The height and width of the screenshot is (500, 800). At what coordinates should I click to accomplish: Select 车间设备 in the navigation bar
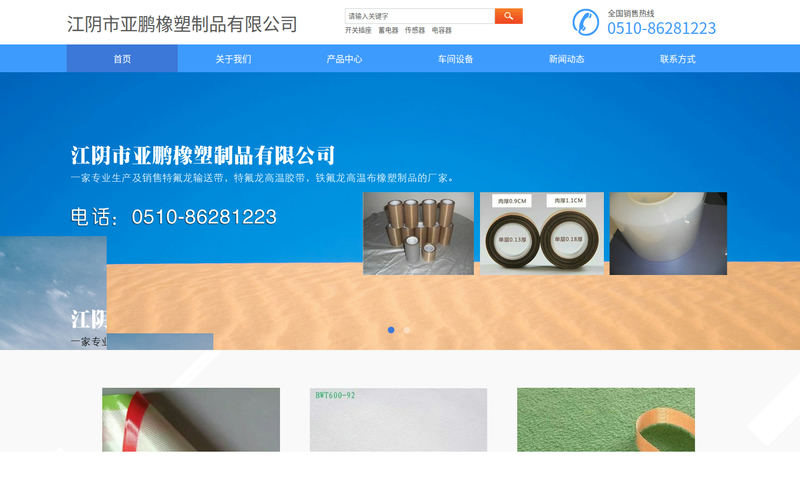point(455,59)
